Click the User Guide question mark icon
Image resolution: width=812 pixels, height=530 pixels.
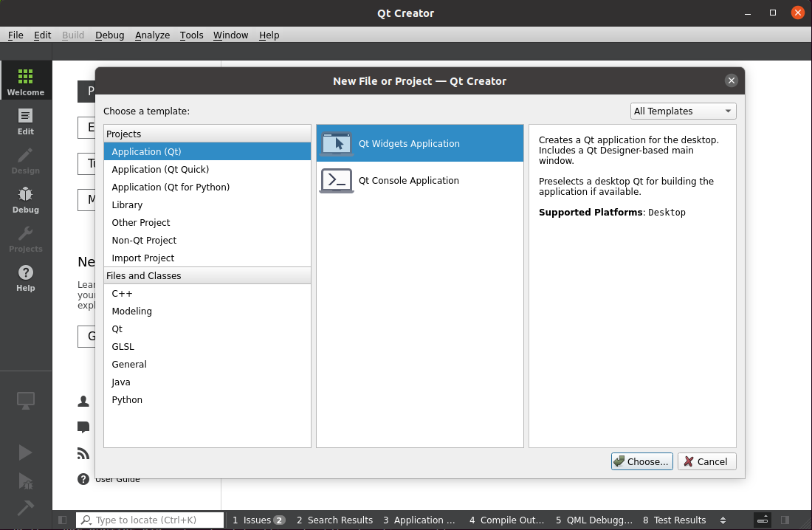coord(83,479)
